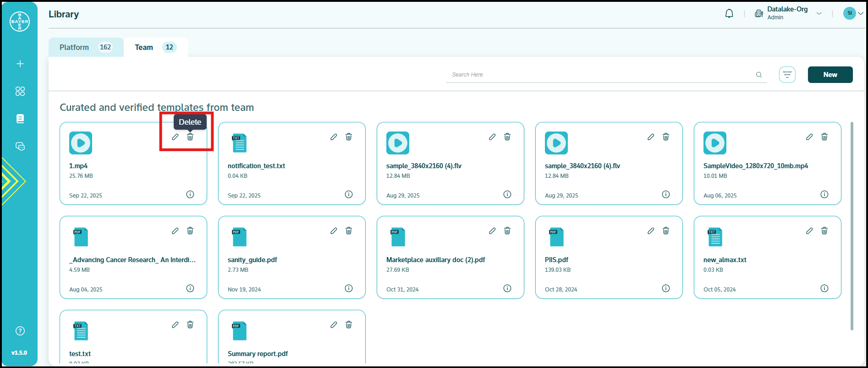Click the vertical scrollbar of template list
This screenshot has width=868, height=368.
(852, 225)
